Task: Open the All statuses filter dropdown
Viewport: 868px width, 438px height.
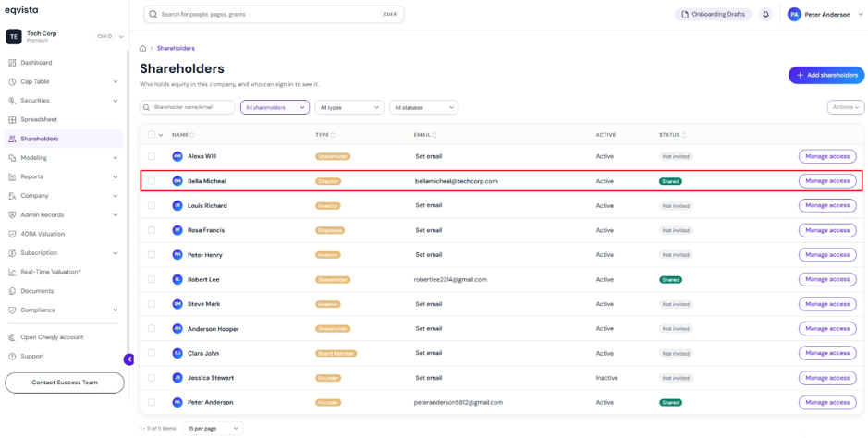Action: pyautogui.click(x=423, y=107)
